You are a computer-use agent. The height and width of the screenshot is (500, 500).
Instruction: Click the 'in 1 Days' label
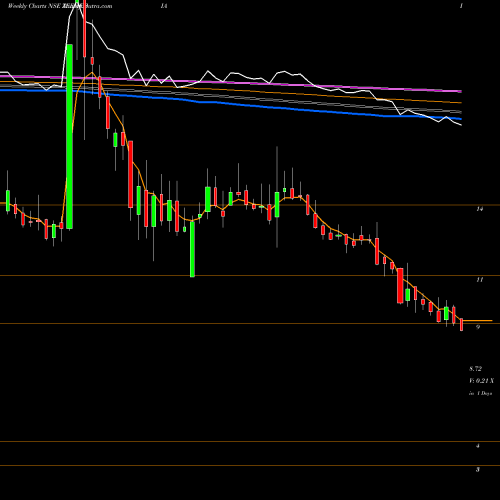pos(481,393)
